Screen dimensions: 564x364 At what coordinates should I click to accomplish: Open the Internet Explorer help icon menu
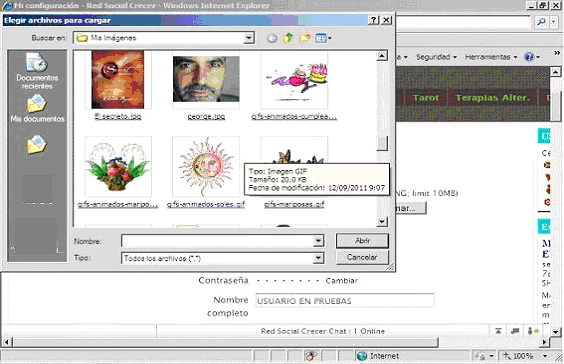(x=532, y=57)
